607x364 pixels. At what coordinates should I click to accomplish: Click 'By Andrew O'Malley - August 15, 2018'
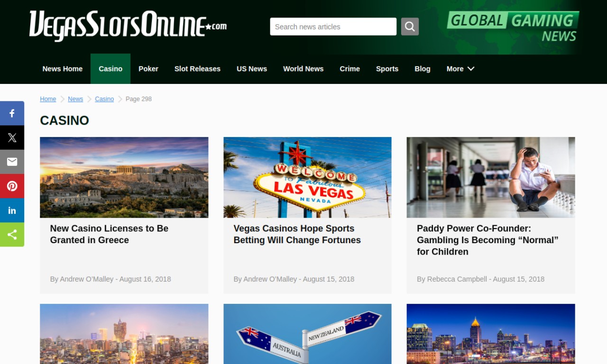coord(294,279)
